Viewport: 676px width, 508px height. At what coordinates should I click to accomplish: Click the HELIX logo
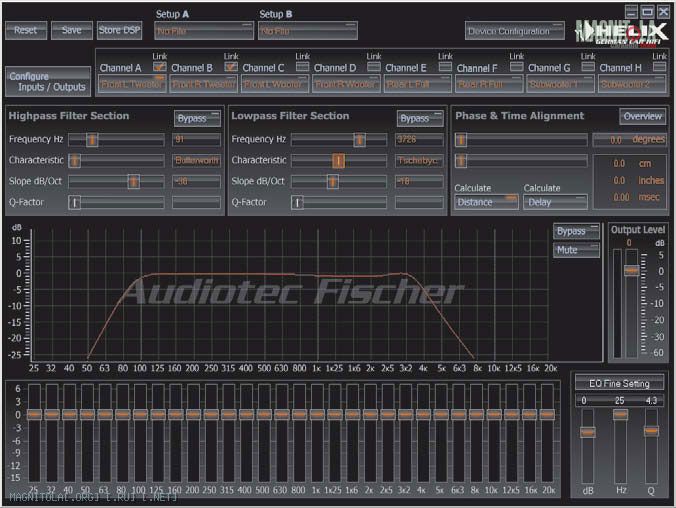click(623, 33)
